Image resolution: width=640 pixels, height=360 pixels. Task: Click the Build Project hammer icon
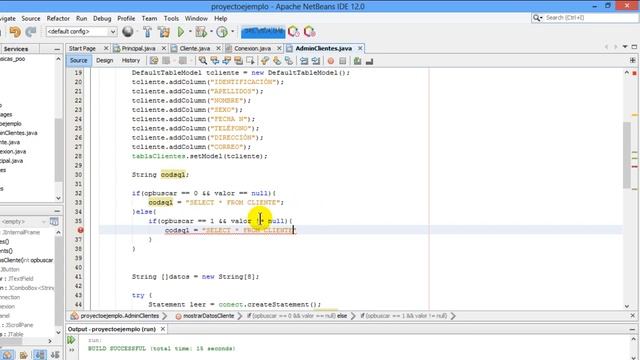tap(147, 32)
